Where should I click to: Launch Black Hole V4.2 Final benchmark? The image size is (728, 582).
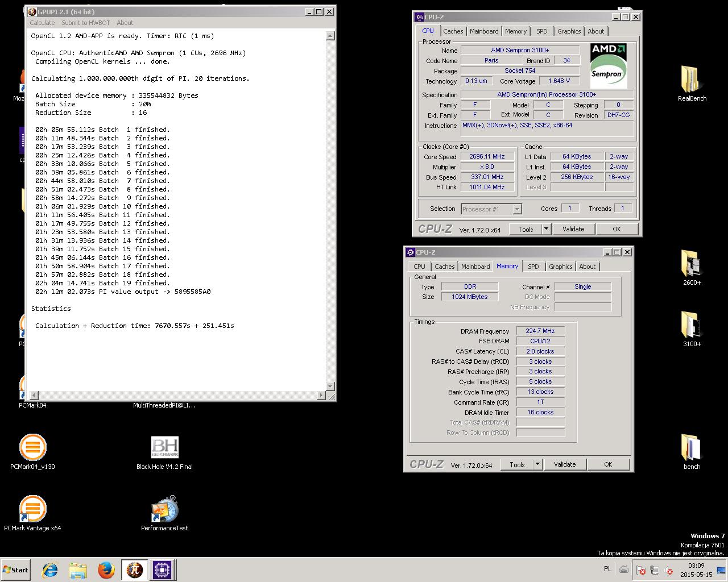[x=164, y=451]
